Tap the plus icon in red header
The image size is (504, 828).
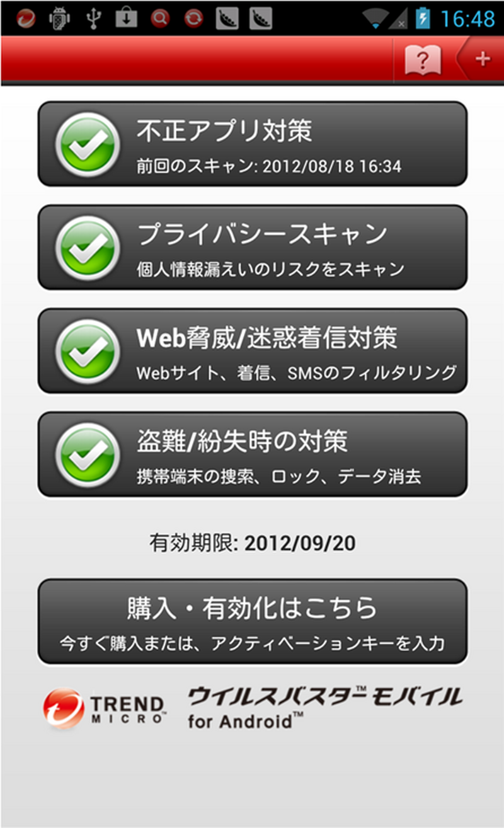482,59
